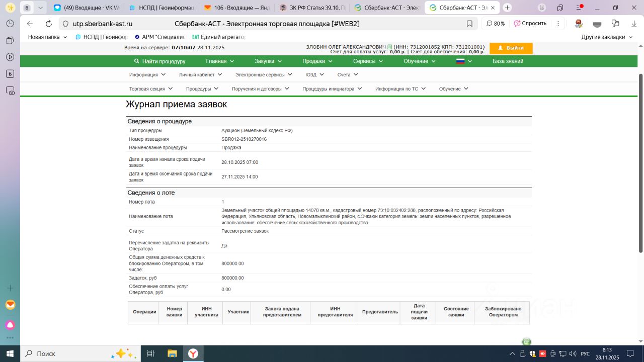Open the Новая папка bookmarks folder
This screenshot has width=644, height=362.
point(47,37)
